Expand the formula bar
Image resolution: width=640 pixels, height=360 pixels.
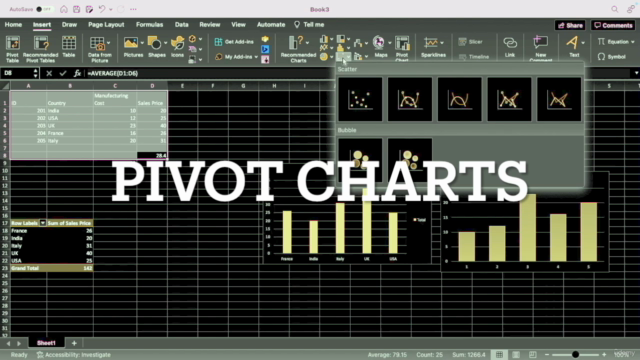pos(636,73)
